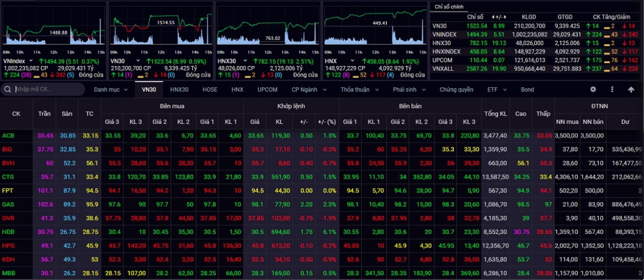
Task: Focus the stock code search field
Action: pos(48,90)
